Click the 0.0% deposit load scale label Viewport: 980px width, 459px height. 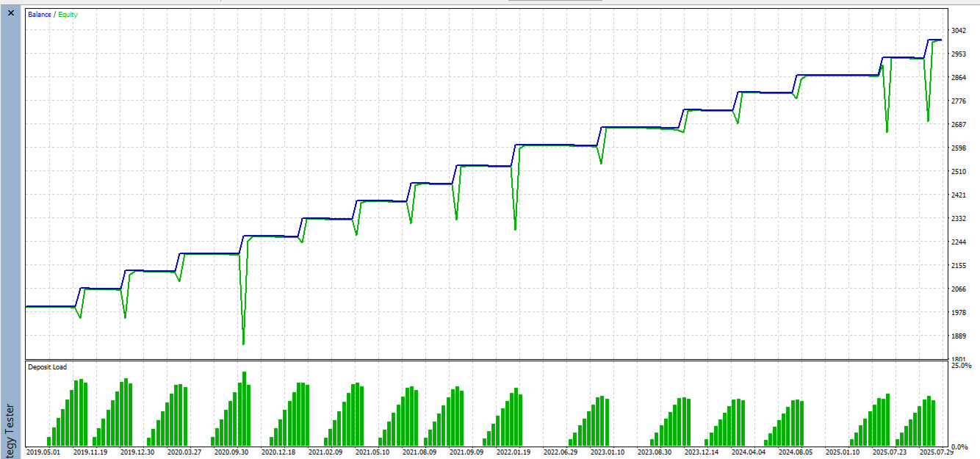point(960,447)
